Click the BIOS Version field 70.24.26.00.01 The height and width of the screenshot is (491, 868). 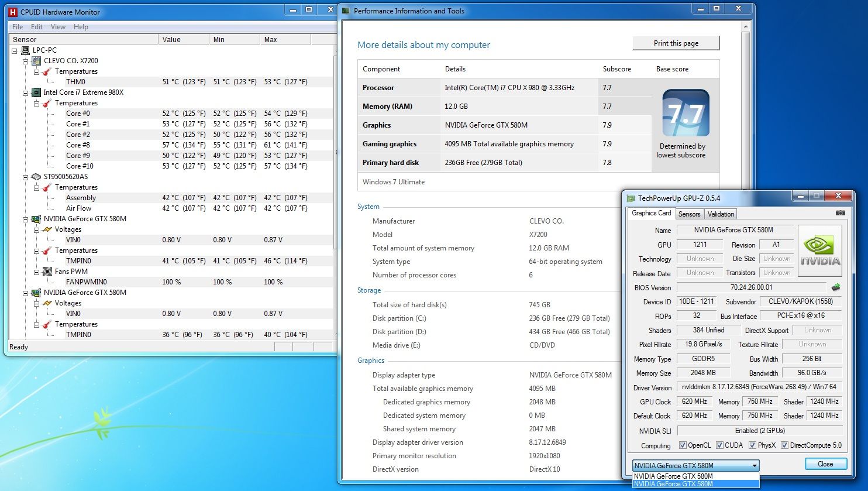tap(752, 287)
